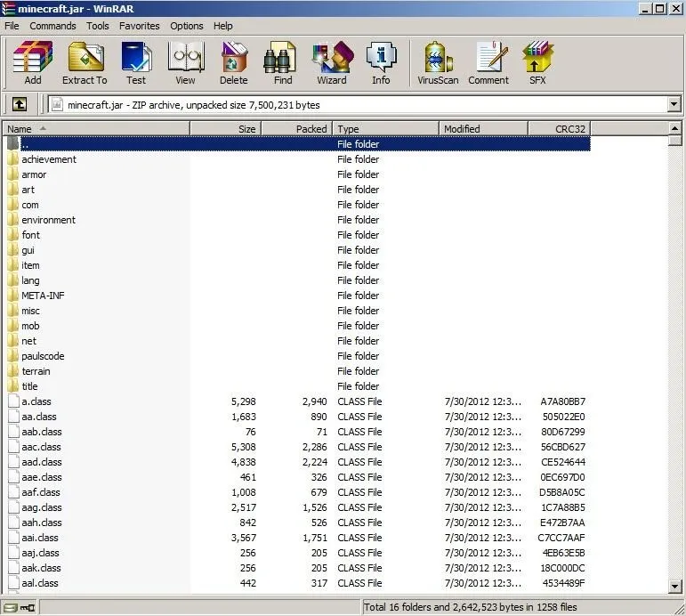Select the aaf.class file name

pyautogui.click(x=41, y=492)
